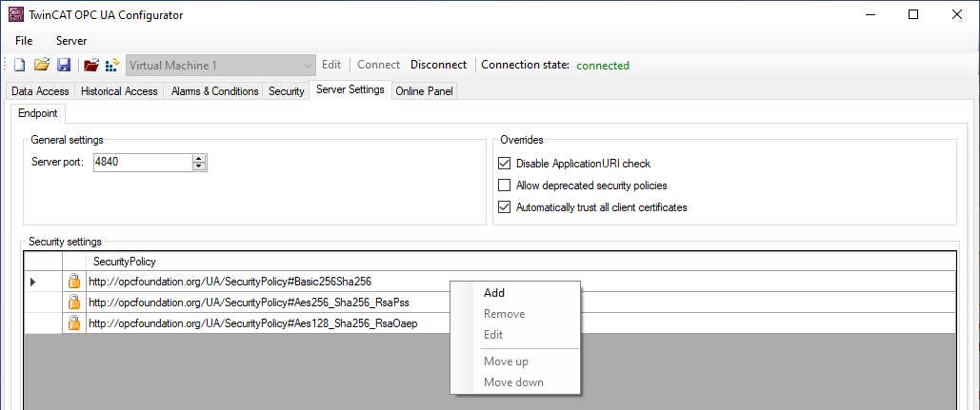Image resolution: width=980 pixels, height=410 pixels.
Task: Click the Connect toolbar button
Action: (379, 65)
